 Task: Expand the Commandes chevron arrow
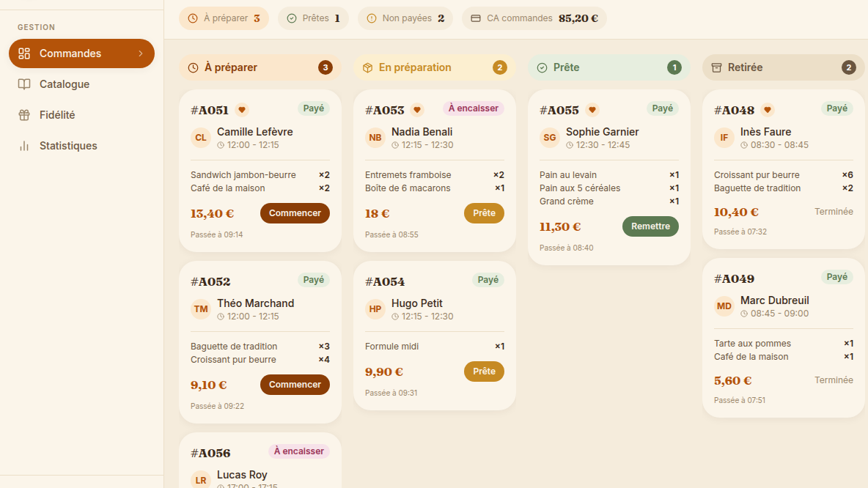pos(141,53)
